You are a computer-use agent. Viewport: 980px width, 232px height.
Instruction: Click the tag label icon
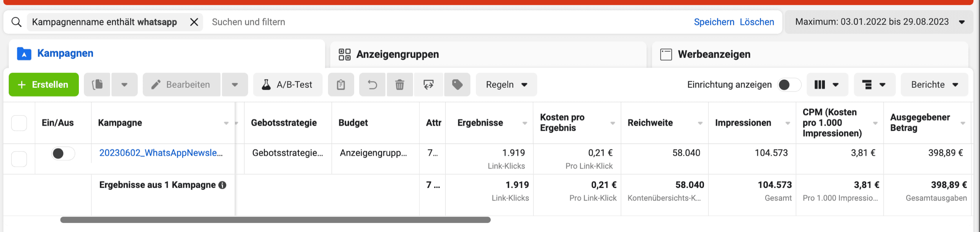[x=457, y=84]
